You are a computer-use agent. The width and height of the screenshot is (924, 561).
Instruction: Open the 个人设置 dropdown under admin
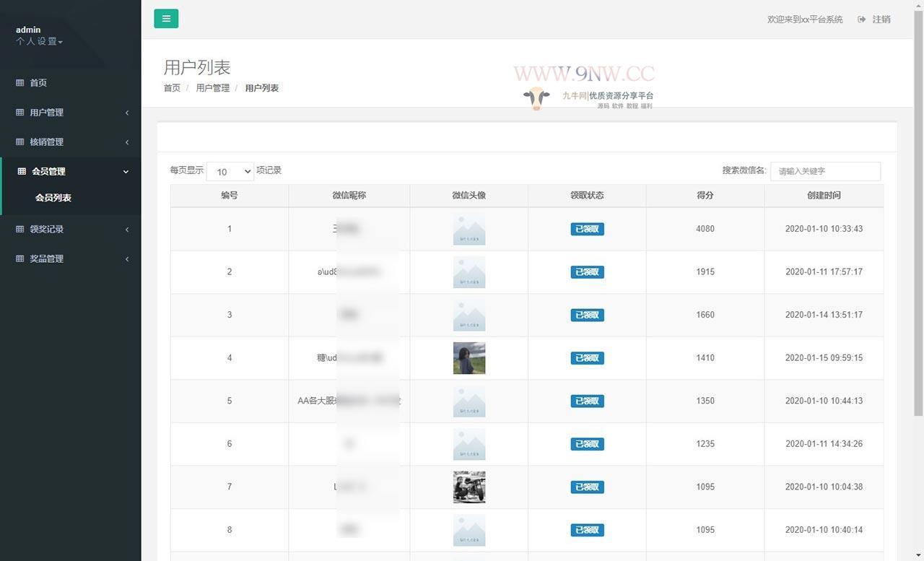click(x=39, y=42)
